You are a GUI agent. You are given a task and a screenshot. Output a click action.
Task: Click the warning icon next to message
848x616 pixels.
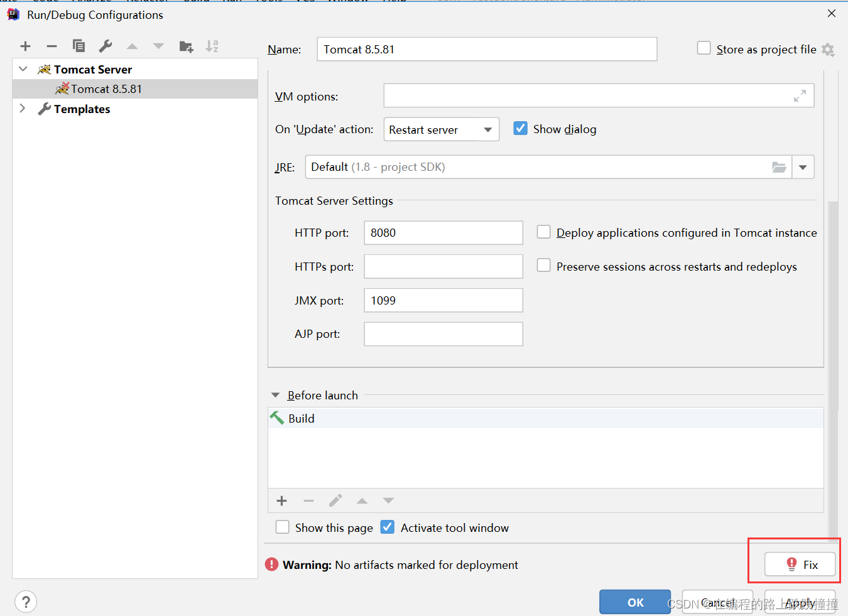271,565
